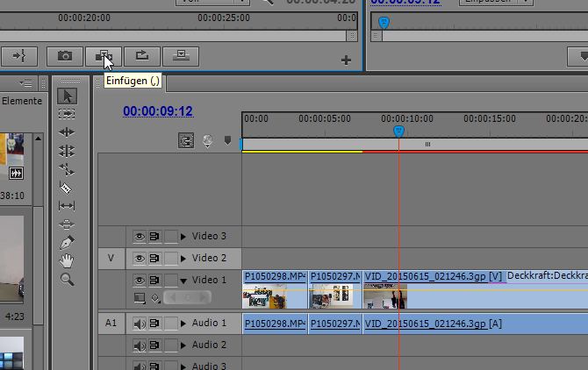Mute Audio 2 track speaker toggle
This screenshot has height=370, width=588.
140,345
